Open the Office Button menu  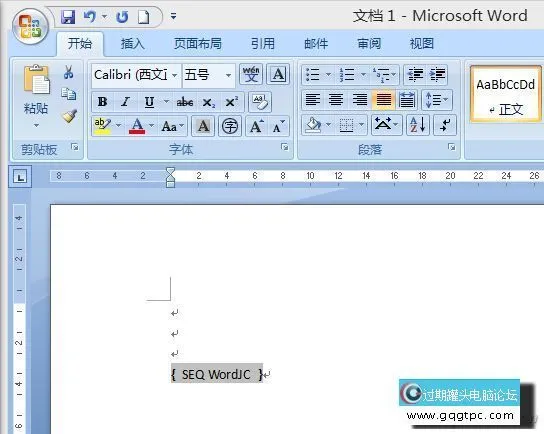31,26
